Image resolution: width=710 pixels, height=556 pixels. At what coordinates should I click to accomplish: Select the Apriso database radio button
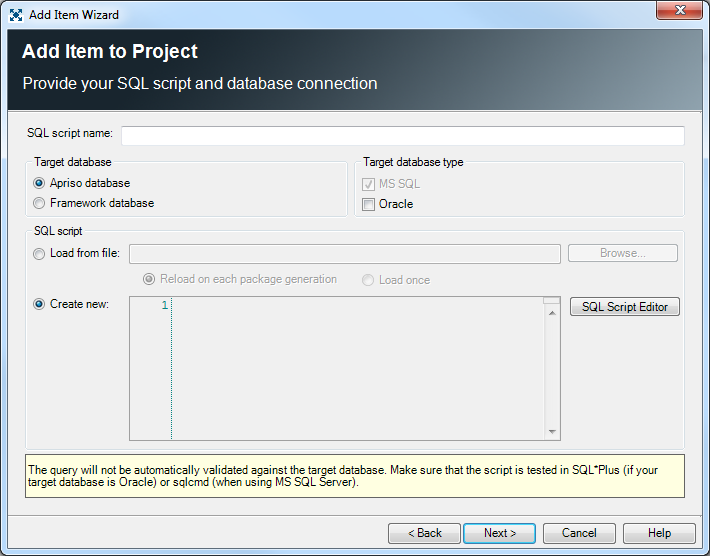coord(40,183)
